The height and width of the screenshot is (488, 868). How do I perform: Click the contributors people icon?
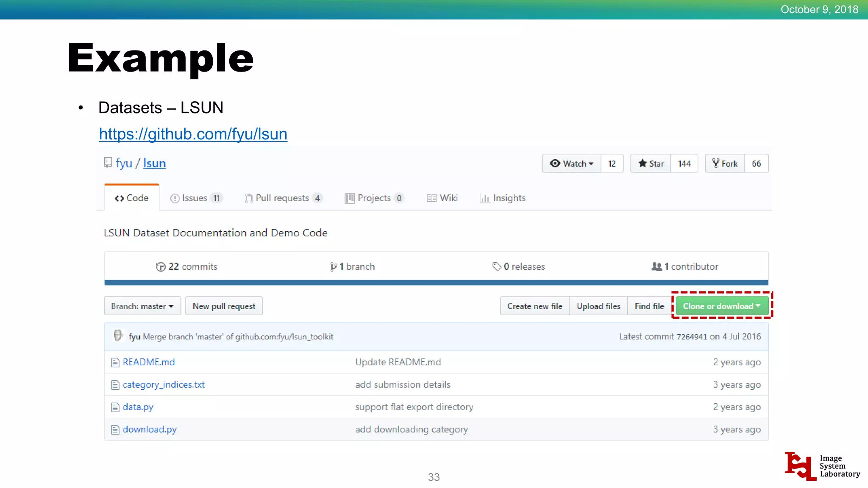(x=657, y=266)
